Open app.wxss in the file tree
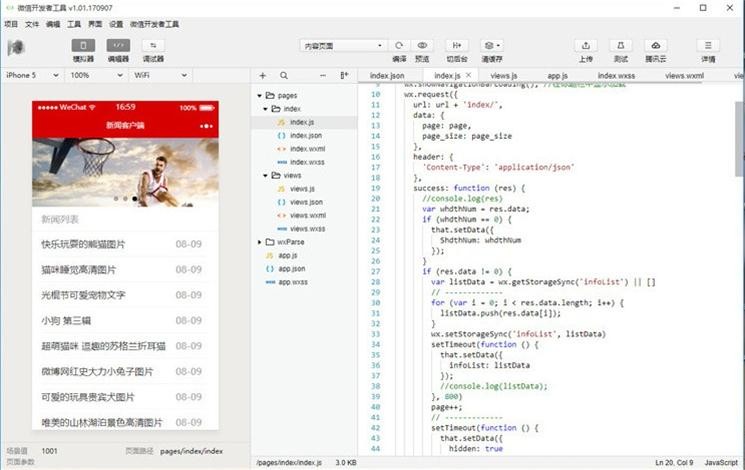 (304, 282)
